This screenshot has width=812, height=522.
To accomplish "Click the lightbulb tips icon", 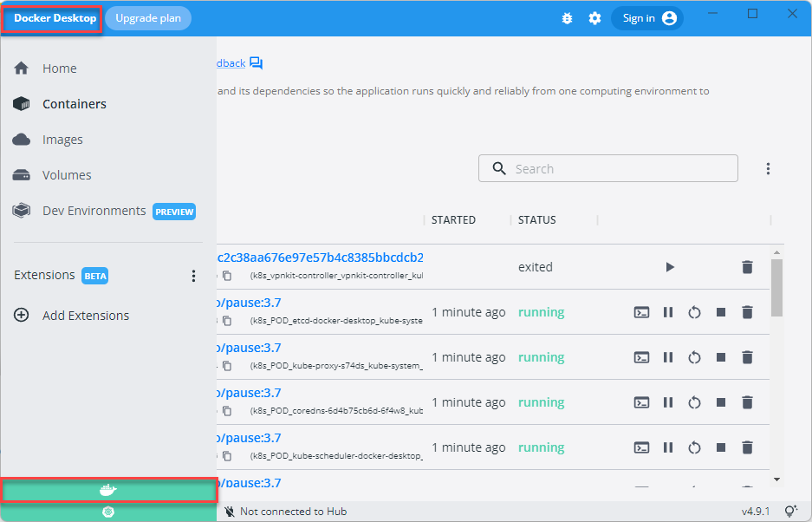I will tap(790, 512).
